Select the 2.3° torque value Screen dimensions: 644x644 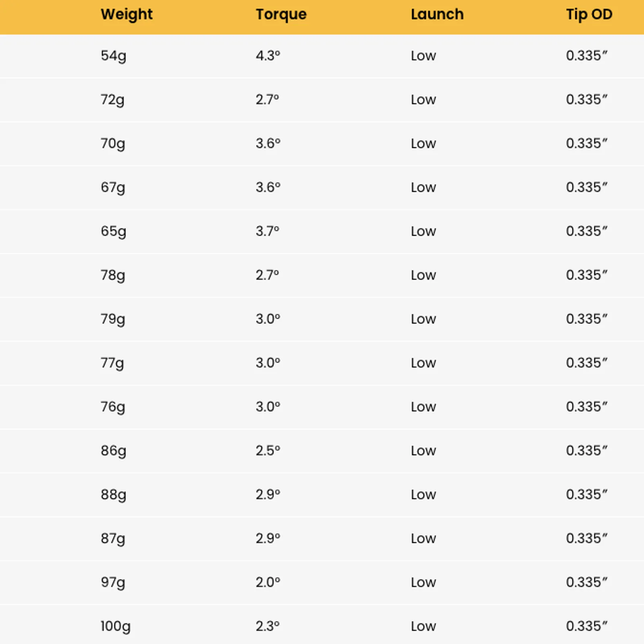(267, 626)
